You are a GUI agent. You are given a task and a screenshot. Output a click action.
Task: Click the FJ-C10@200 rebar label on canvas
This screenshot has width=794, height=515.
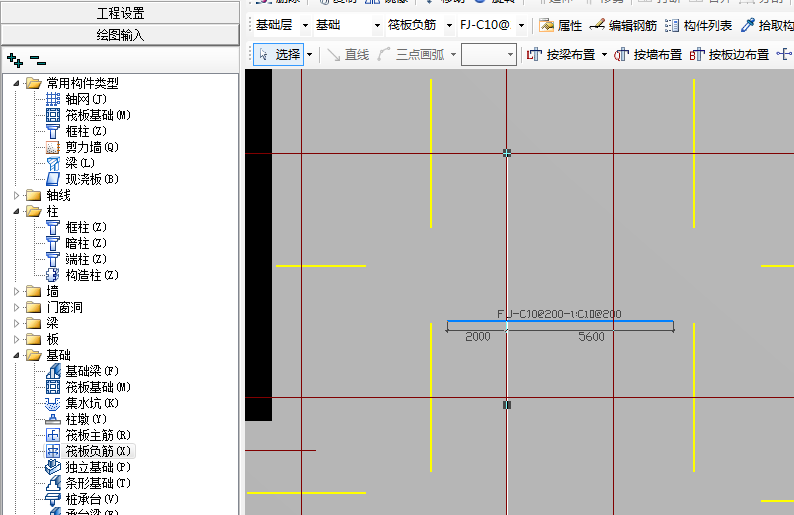pos(559,314)
